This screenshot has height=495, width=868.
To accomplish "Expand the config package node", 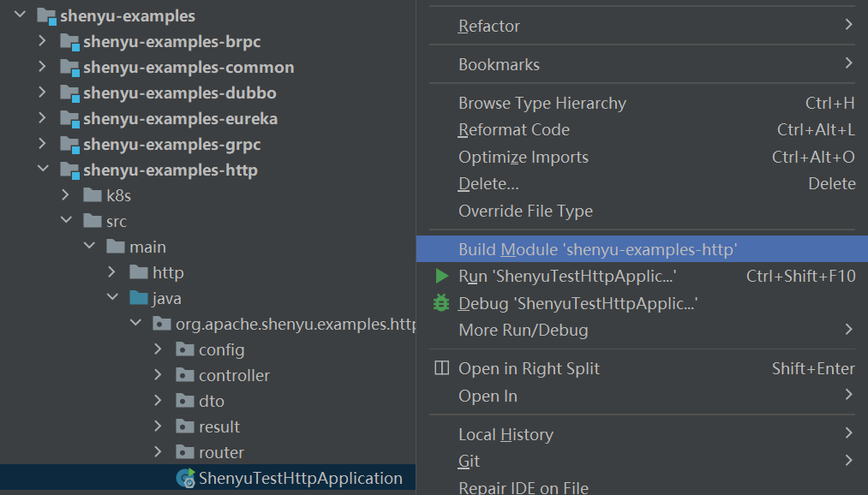I will (x=158, y=349).
